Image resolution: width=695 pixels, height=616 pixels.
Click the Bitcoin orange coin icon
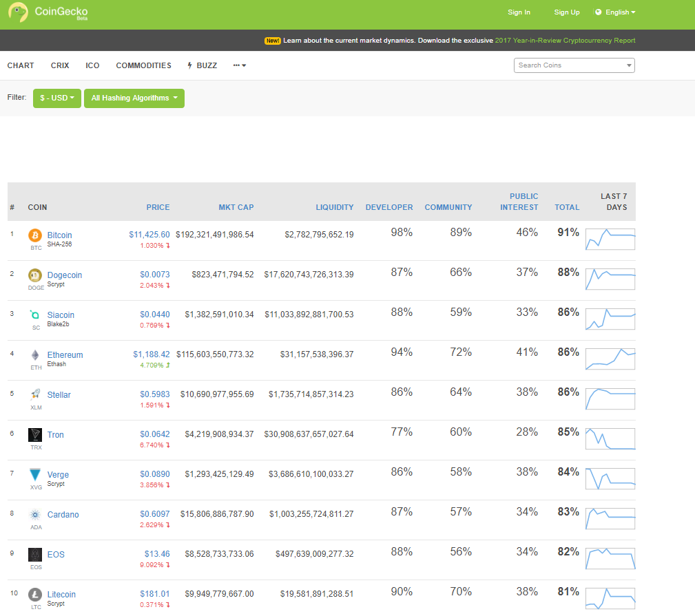coord(35,235)
